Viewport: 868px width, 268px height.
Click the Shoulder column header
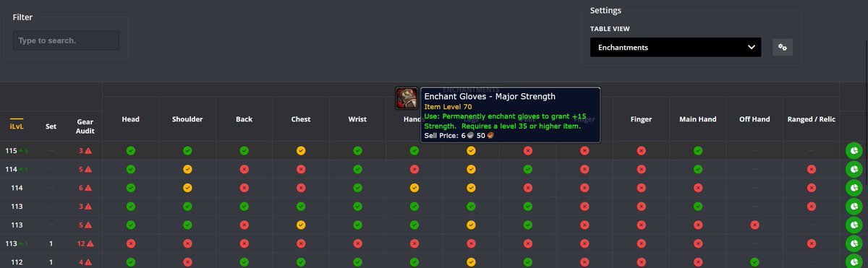coord(187,119)
